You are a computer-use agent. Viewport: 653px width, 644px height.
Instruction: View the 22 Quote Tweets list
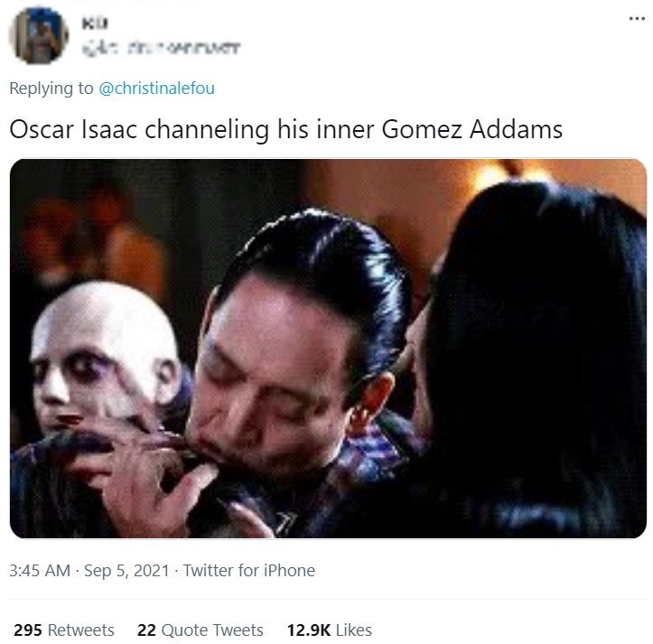(x=201, y=630)
